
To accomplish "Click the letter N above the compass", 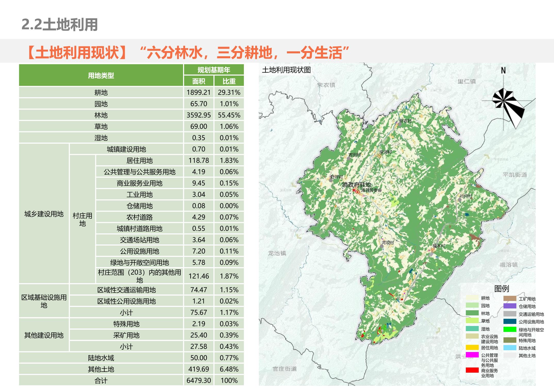I will (x=503, y=70).
